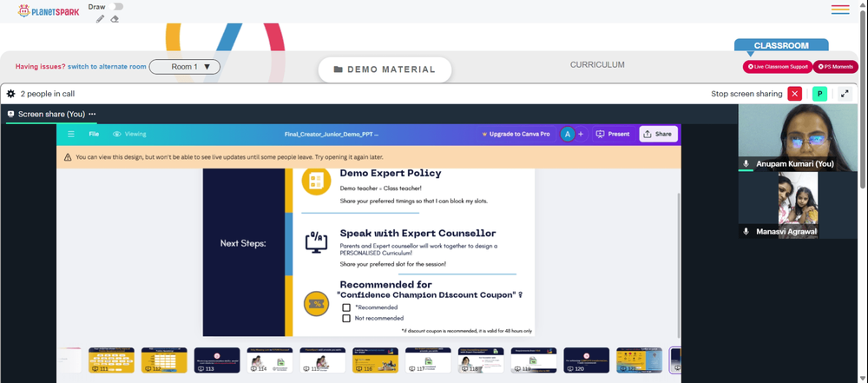Click the Demo Expert Policy heading

[391, 173]
